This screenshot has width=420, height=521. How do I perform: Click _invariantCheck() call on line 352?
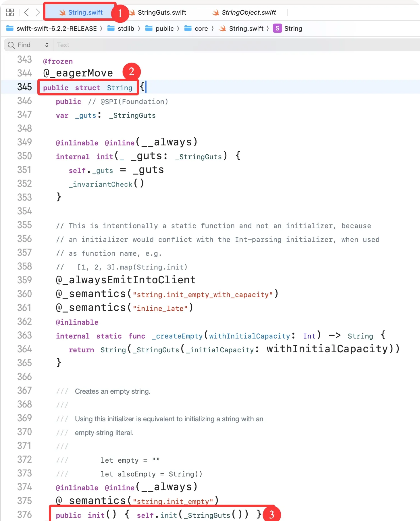coord(106,184)
